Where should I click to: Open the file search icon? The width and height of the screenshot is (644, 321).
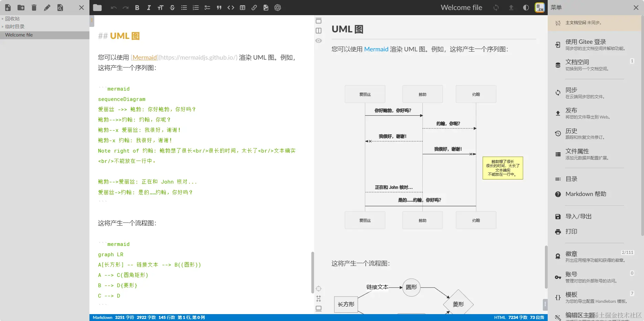[x=60, y=8]
